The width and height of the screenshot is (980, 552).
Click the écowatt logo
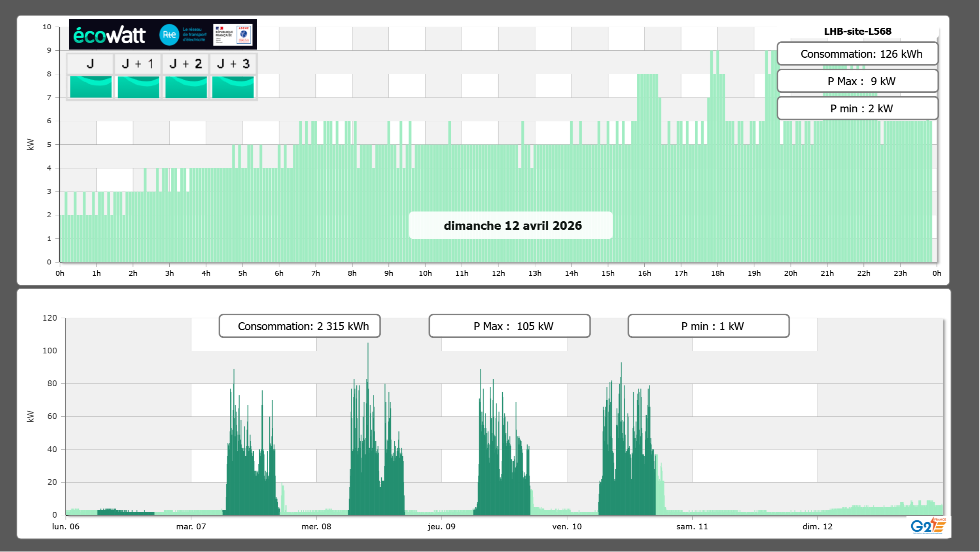click(x=109, y=35)
